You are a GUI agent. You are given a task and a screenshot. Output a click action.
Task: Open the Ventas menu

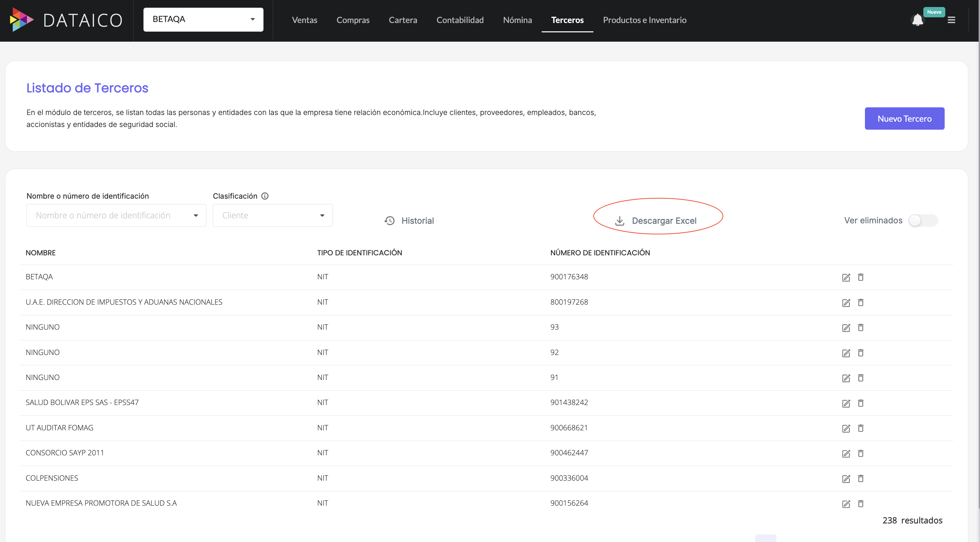point(304,20)
